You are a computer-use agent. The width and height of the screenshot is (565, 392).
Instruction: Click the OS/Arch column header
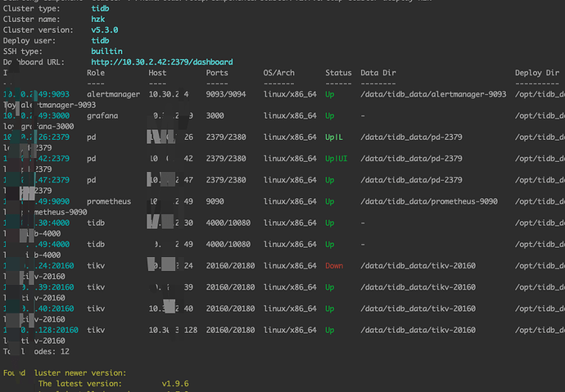[279, 73]
